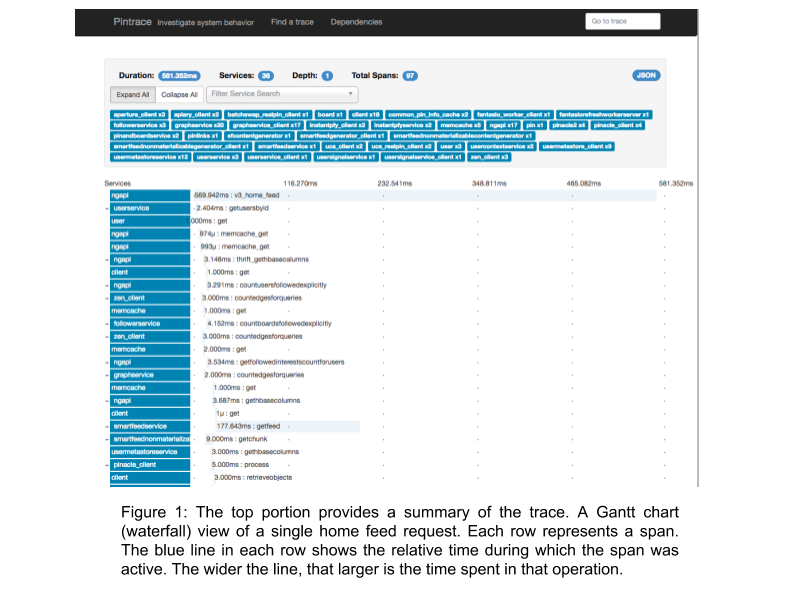This screenshot has width=800, height=600.
Task: Select the zen_client x3 service tag
Action: (x=489, y=158)
